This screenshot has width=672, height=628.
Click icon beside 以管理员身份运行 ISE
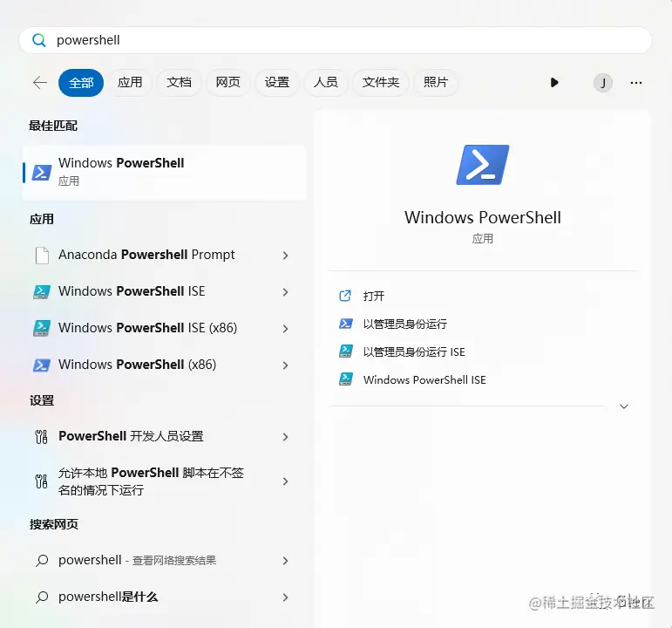[345, 352]
